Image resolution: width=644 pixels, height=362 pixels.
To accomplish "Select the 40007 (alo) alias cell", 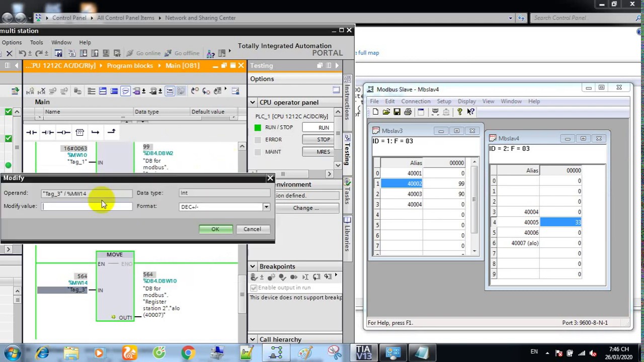I will pos(519,243).
